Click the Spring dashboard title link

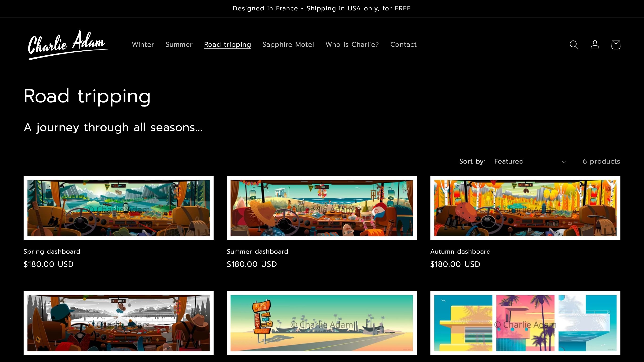pos(52,251)
